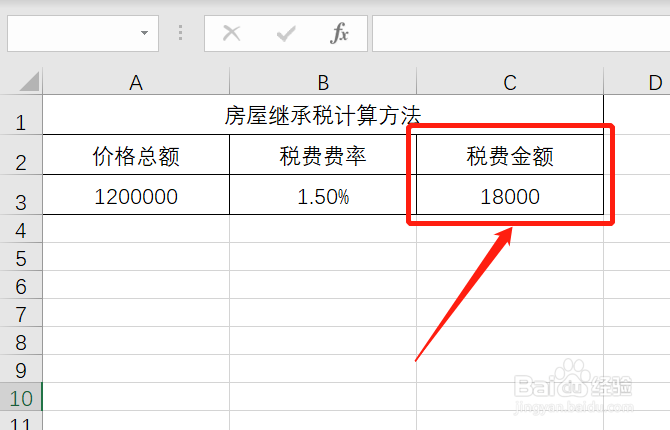Screen dimensions: 670x430
Task: Click the title cell 房屋继承税计算方法
Action: point(323,115)
